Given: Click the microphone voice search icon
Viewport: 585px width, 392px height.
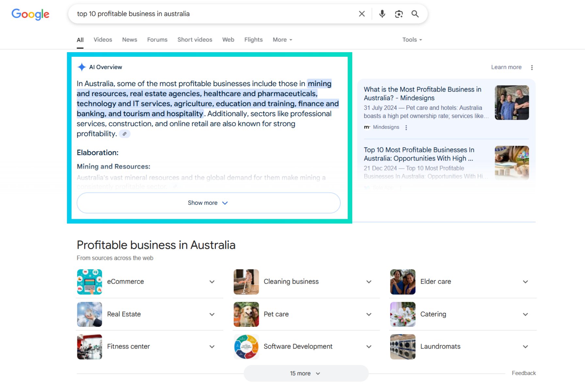Looking at the screenshot, I should coord(382,14).
